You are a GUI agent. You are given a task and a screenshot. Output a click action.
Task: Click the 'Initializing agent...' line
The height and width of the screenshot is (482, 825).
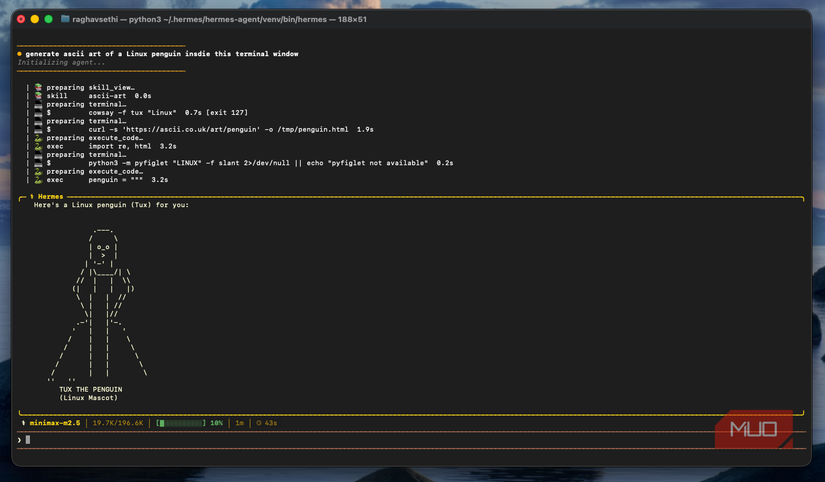[x=61, y=62]
